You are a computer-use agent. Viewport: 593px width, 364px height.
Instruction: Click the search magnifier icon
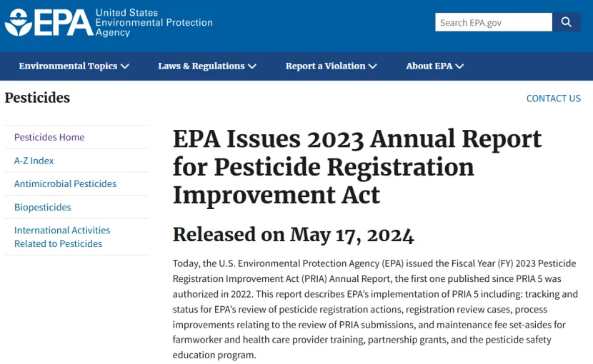[x=567, y=22]
